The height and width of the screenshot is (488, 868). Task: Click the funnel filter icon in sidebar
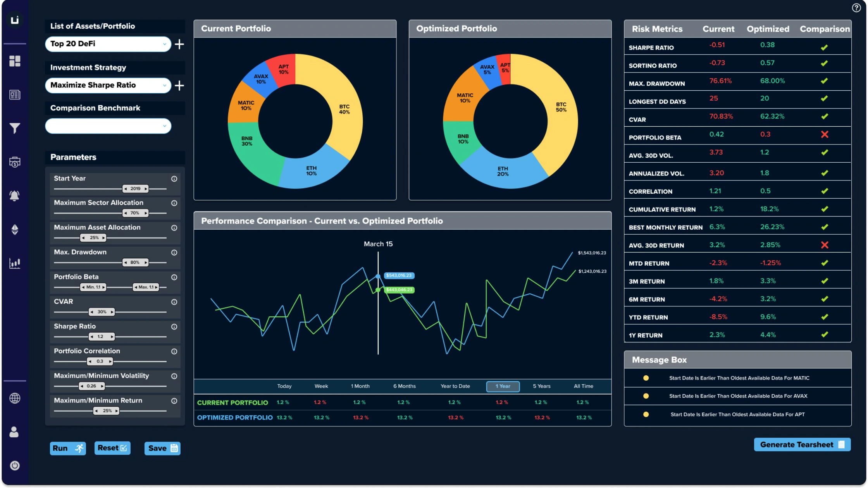(15, 128)
